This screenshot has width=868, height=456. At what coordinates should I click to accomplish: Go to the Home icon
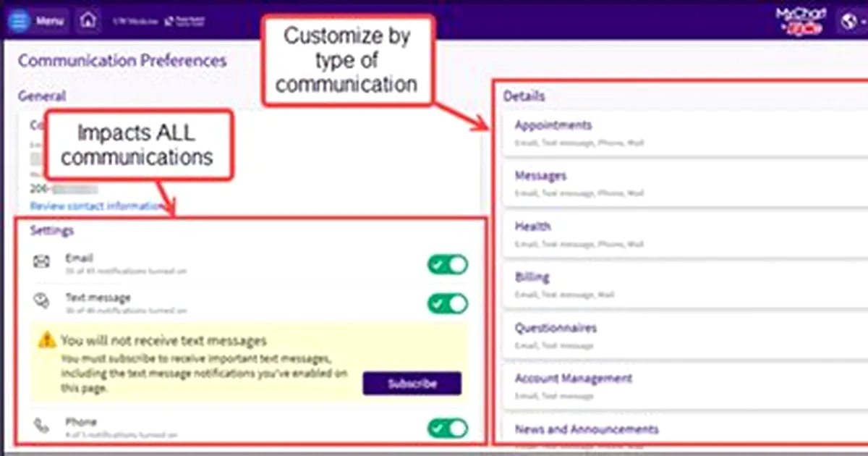(x=88, y=21)
